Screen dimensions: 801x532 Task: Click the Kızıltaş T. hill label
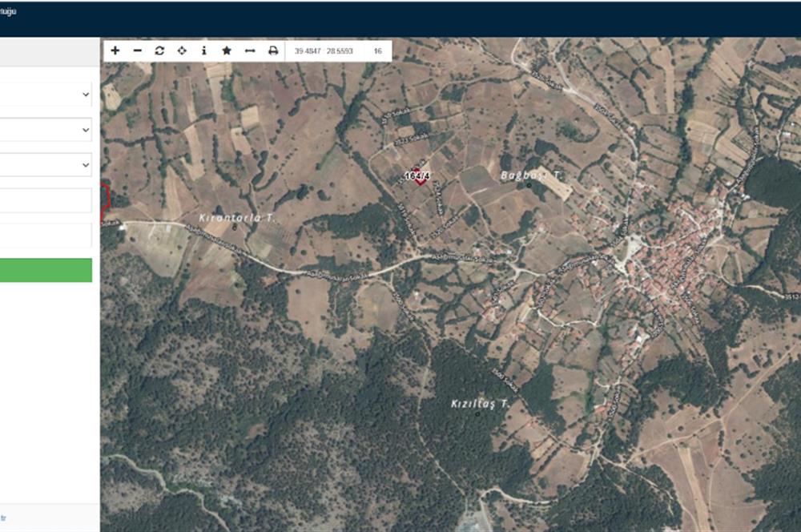[479, 405]
